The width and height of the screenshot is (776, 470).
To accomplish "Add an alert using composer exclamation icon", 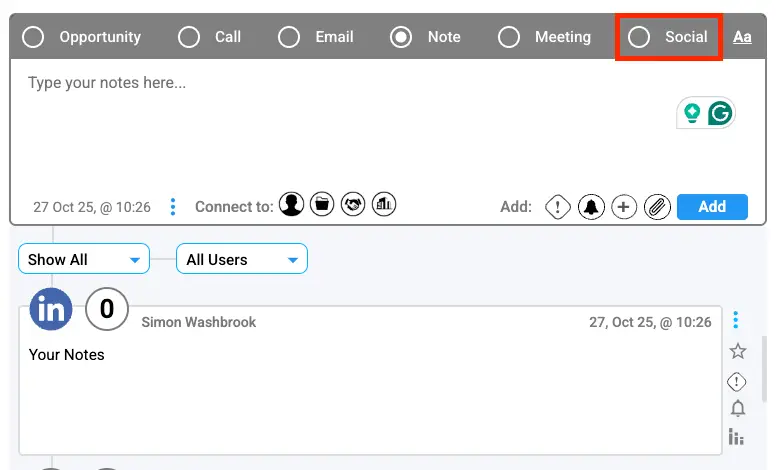I will point(558,207).
